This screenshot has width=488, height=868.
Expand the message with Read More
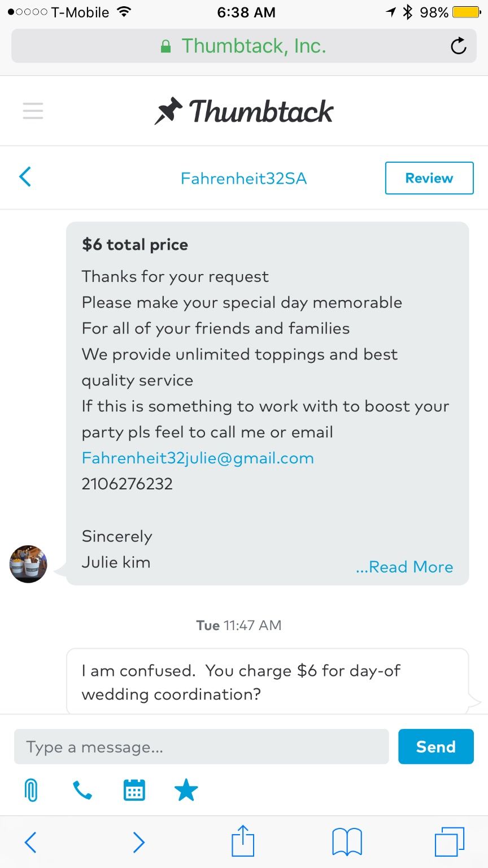pos(404,567)
